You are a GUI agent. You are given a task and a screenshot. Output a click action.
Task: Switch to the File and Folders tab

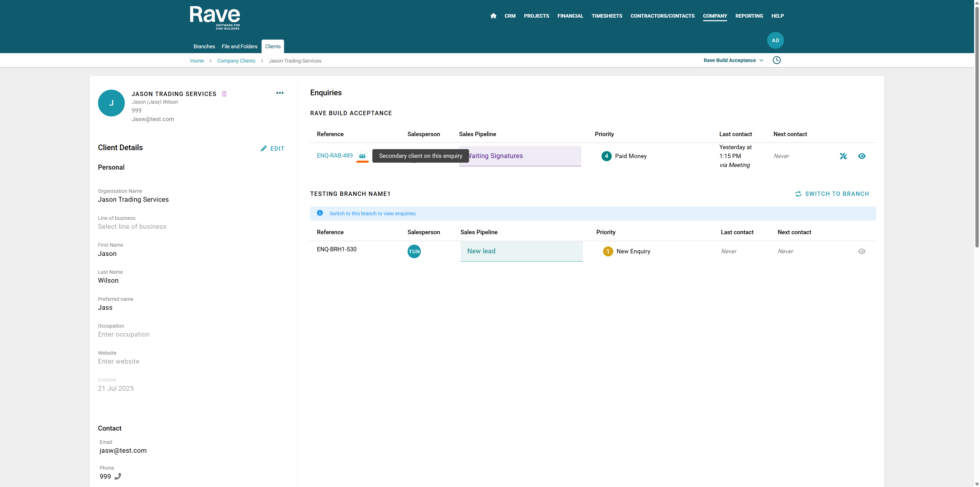point(239,46)
